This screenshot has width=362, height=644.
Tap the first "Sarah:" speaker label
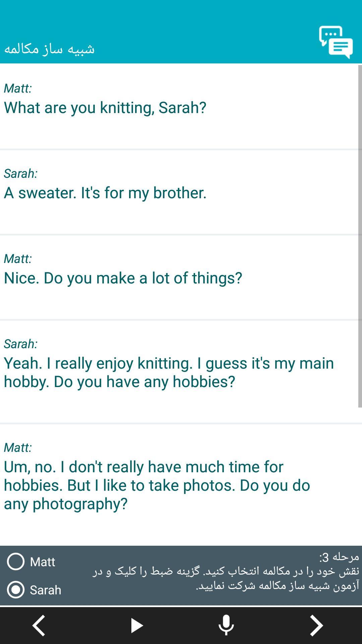click(x=20, y=173)
